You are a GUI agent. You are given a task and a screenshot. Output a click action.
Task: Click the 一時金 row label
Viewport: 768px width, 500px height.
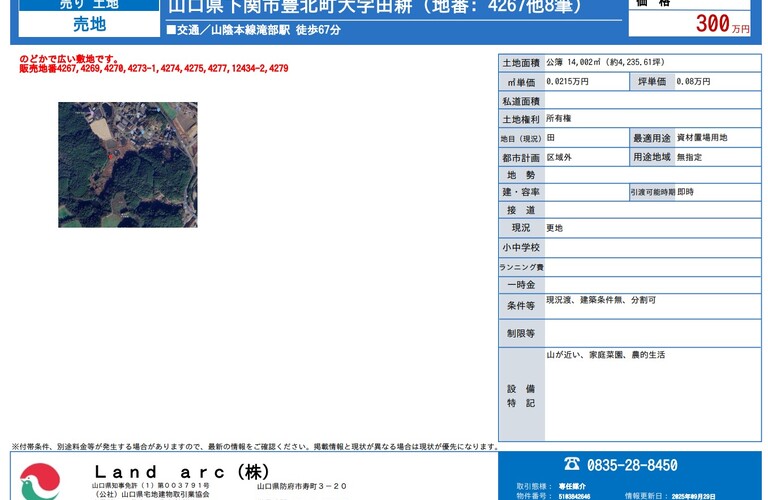pos(521,285)
